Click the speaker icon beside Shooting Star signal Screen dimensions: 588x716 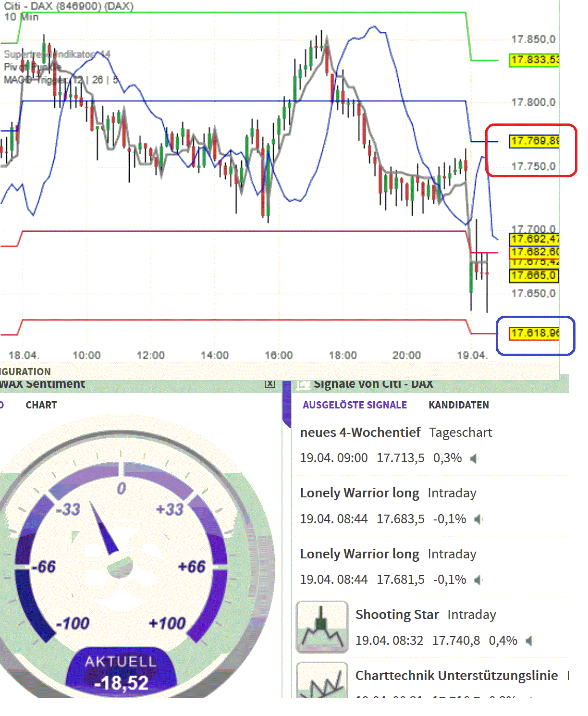click(528, 640)
